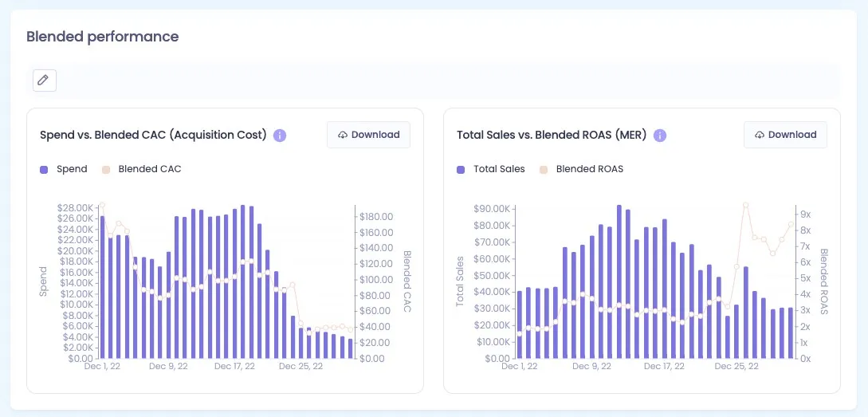Open info tooltip for Spend vs. Blended CAC

click(280, 135)
